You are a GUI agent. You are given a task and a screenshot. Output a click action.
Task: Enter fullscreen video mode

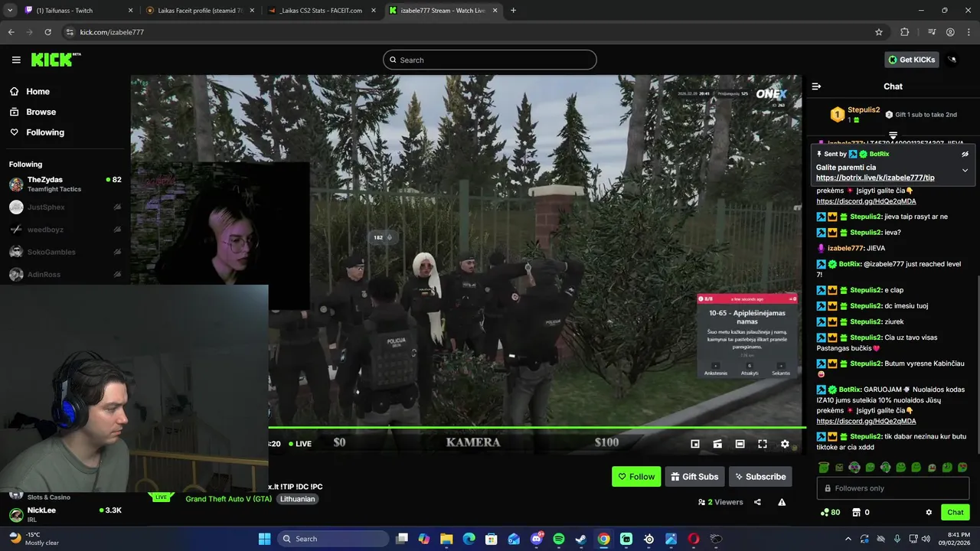[x=763, y=444]
